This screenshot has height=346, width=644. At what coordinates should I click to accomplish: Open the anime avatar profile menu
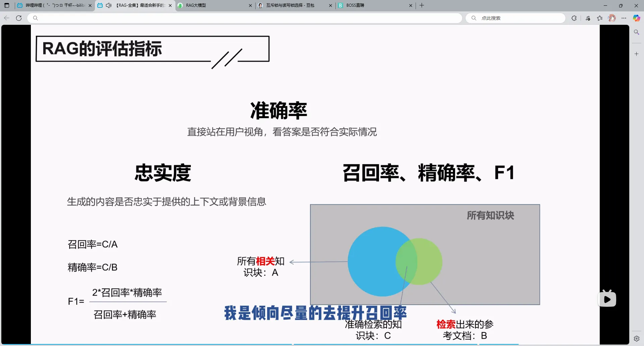coord(612,18)
